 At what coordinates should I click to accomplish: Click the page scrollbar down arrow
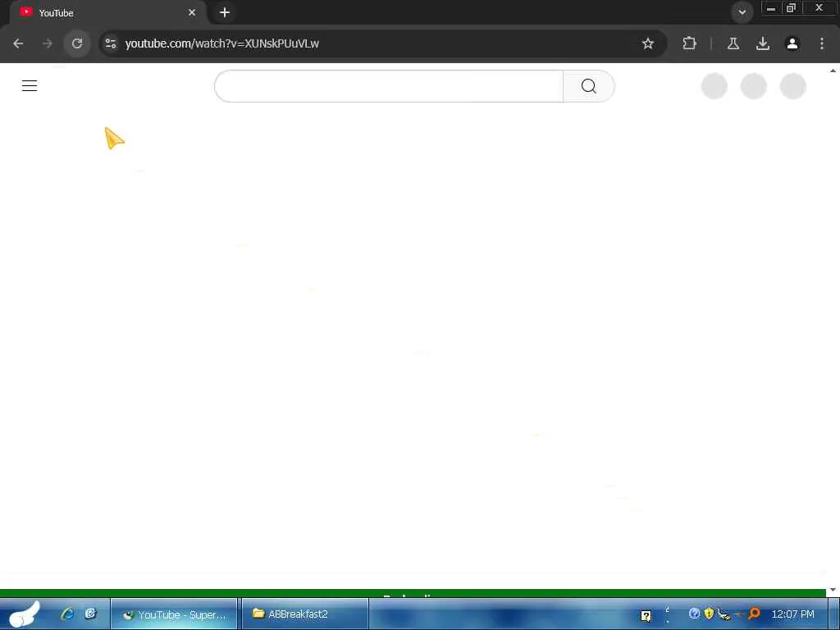pos(833,590)
